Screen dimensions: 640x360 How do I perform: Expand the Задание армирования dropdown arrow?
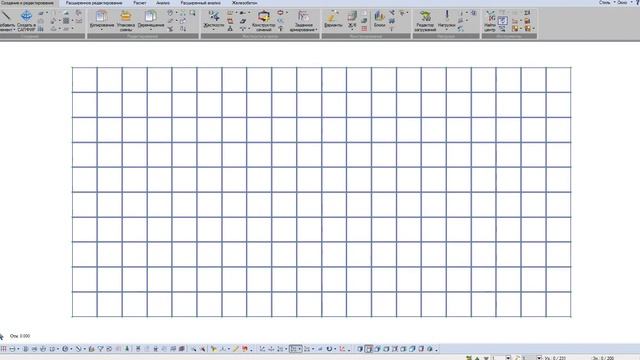tap(316, 30)
